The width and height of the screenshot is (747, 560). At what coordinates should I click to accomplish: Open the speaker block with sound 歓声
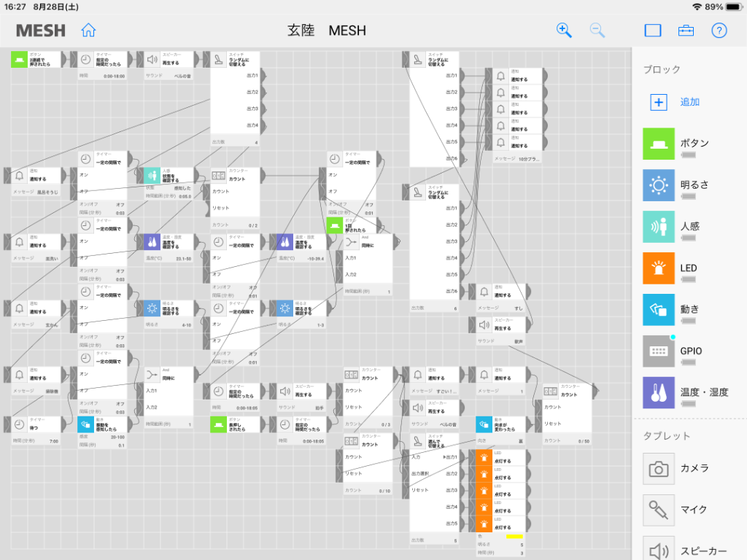point(500,325)
